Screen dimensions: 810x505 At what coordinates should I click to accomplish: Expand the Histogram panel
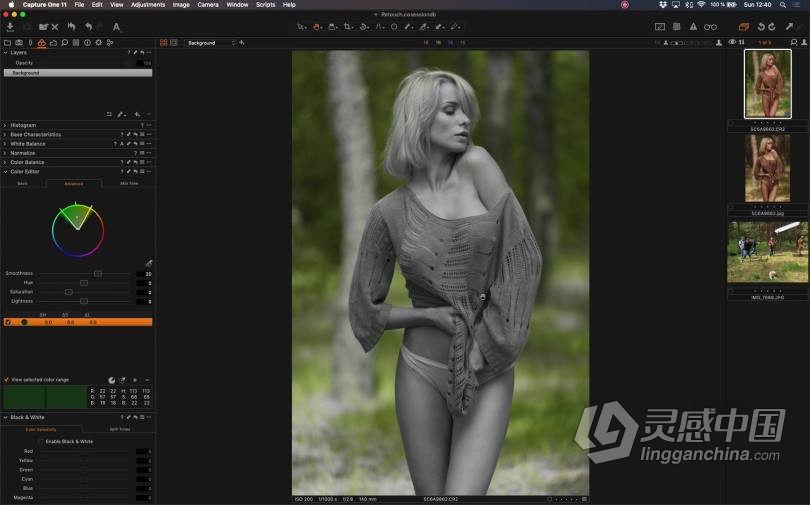click(5, 125)
